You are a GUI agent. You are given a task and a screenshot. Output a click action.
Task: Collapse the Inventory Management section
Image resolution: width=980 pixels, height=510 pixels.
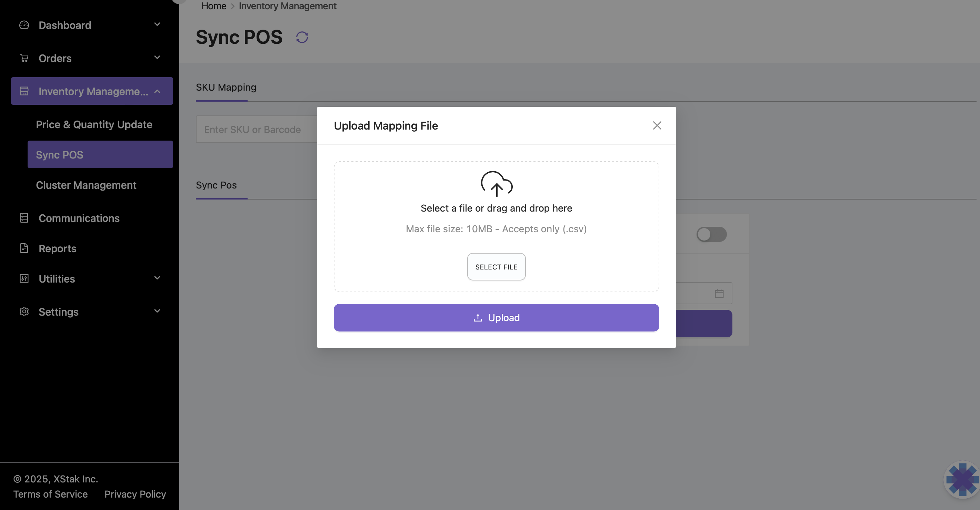click(x=157, y=91)
